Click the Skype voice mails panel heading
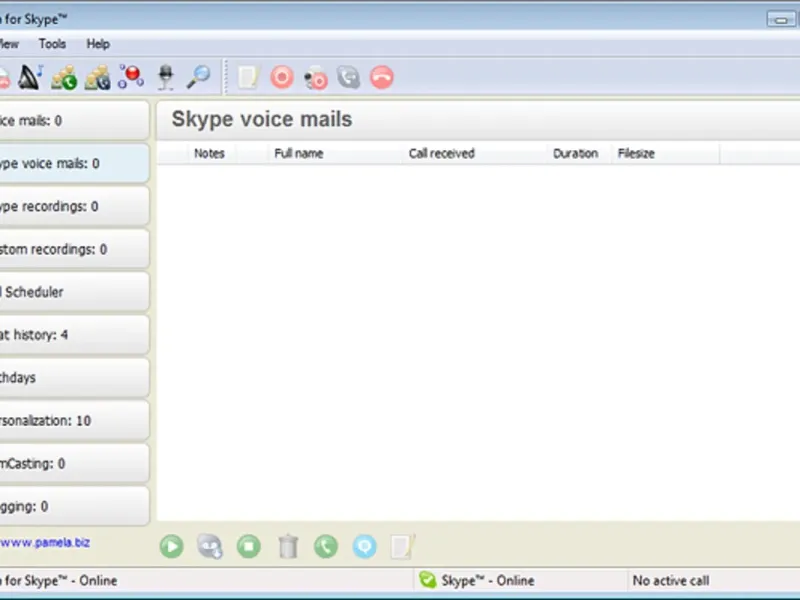Screen dimensions: 800x600 (262, 119)
